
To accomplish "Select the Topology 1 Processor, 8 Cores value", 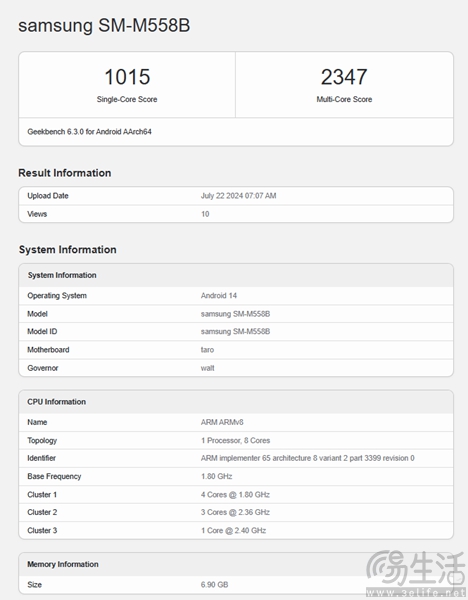I will (235, 440).
